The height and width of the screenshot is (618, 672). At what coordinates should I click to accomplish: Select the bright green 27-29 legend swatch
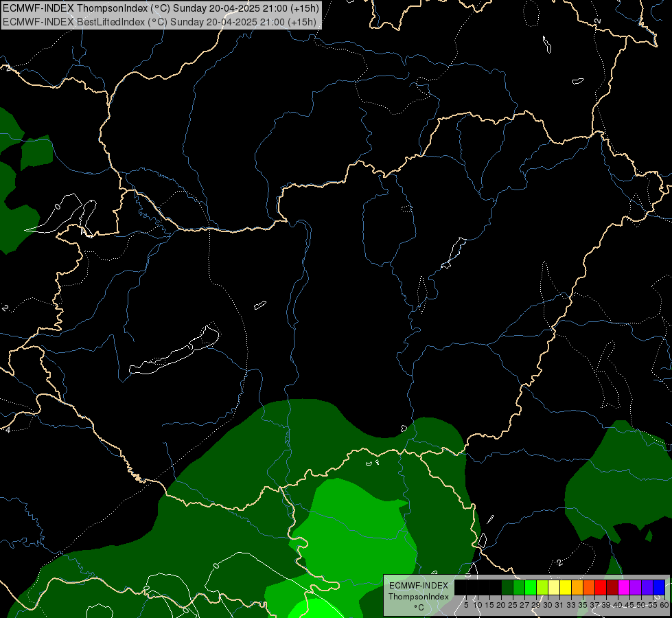coord(531,587)
